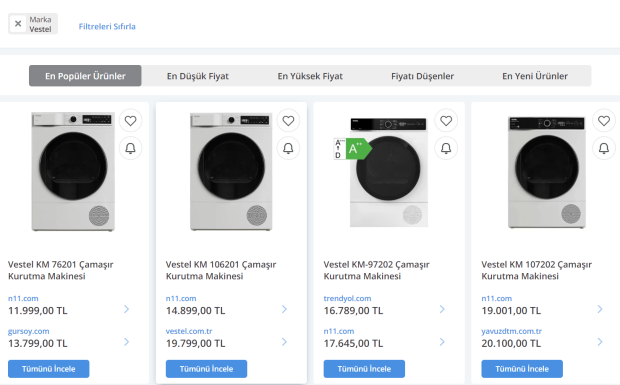Sort by En Yüksek Fiyat

click(310, 76)
